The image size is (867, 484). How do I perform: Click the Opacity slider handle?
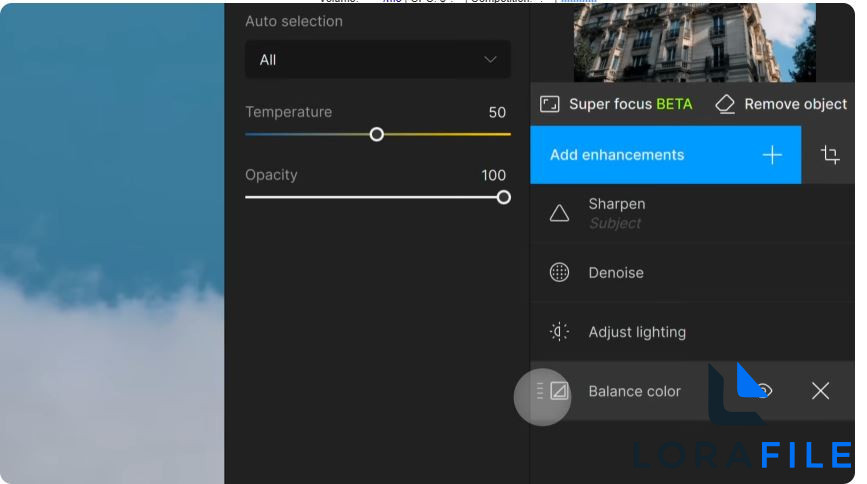[503, 197]
